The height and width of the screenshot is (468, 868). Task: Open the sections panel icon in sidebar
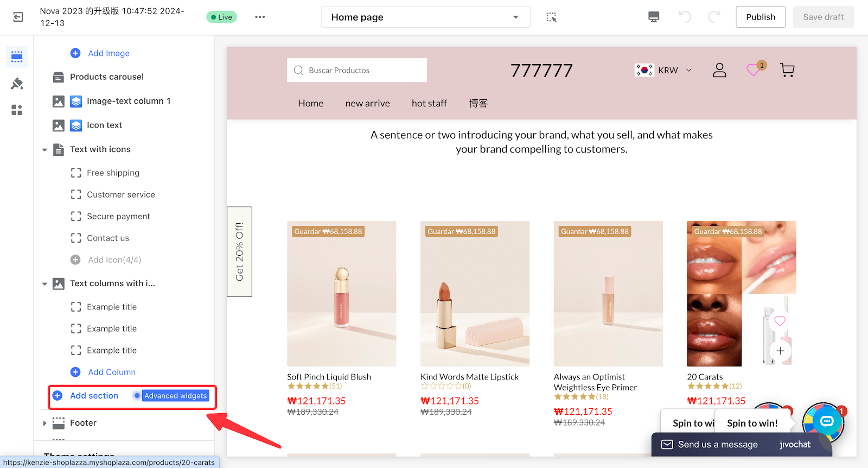[17, 56]
